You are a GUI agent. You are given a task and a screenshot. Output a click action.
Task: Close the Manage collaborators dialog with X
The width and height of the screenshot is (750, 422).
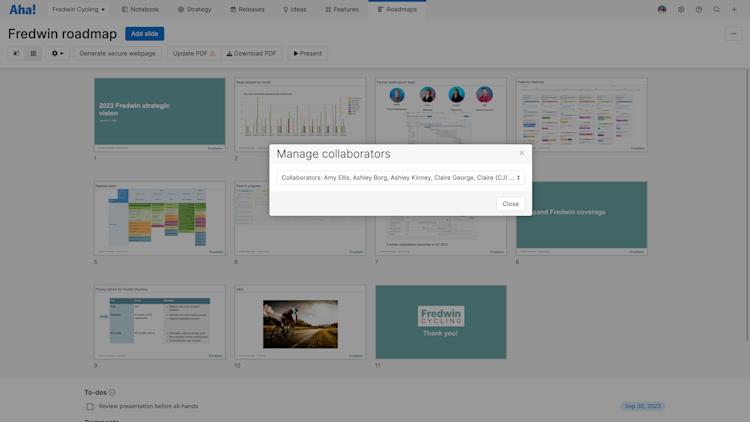coord(522,153)
